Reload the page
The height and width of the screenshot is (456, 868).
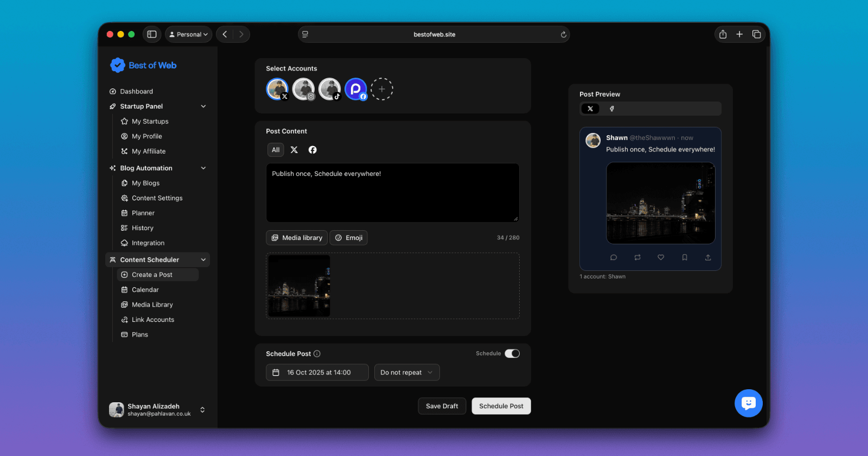(563, 34)
